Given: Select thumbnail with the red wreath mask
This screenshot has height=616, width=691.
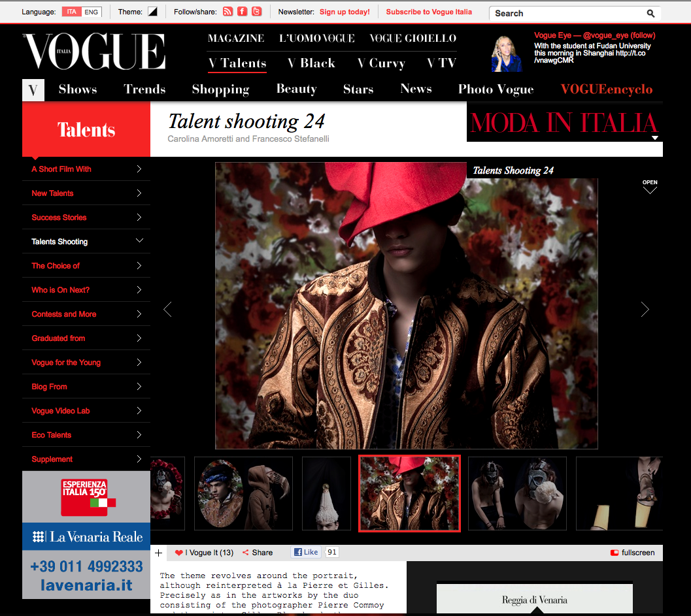Looking at the screenshot, I should tap(167, 494).
